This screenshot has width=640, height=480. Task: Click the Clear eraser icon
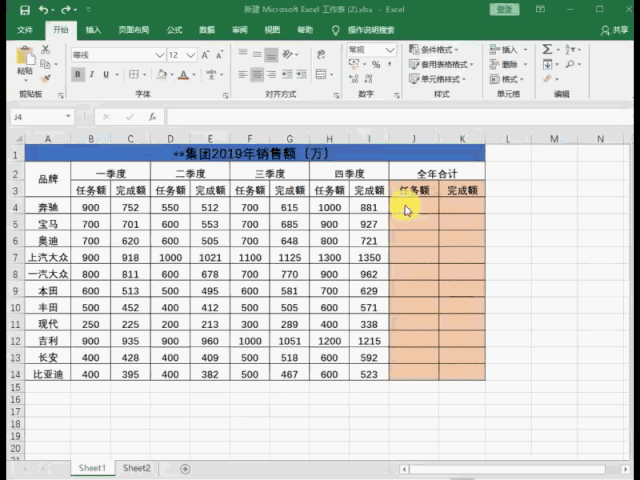pos(547,79)
